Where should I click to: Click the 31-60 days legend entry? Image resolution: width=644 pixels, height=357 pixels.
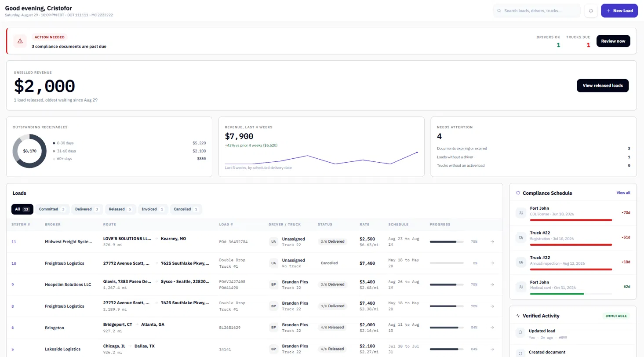(129, 151)
